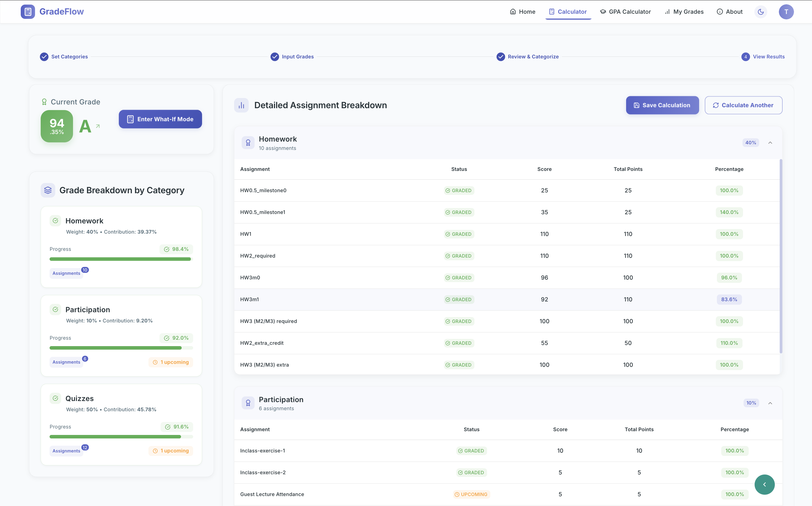The image size is (812, 506).
Task: Click the Enter What-If Mode button
Action: 160,119
